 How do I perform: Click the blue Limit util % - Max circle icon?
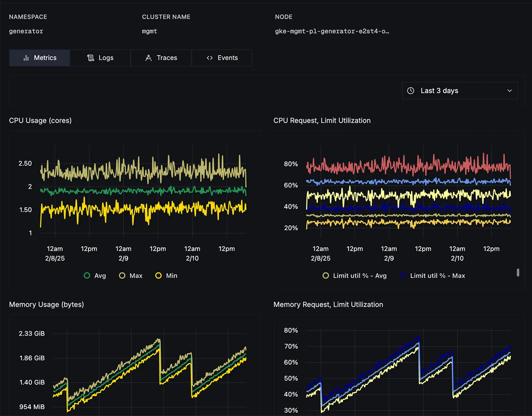(x=403, y=275)
